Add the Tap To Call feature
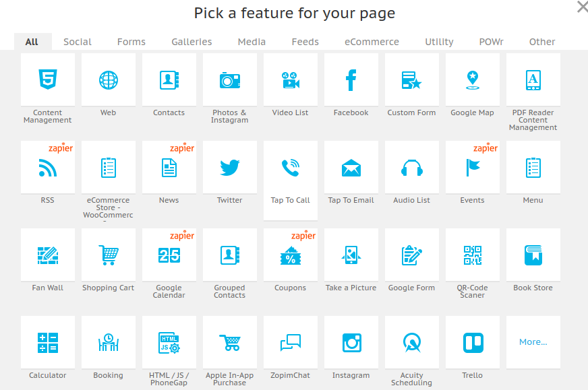 tap(290, 166)
